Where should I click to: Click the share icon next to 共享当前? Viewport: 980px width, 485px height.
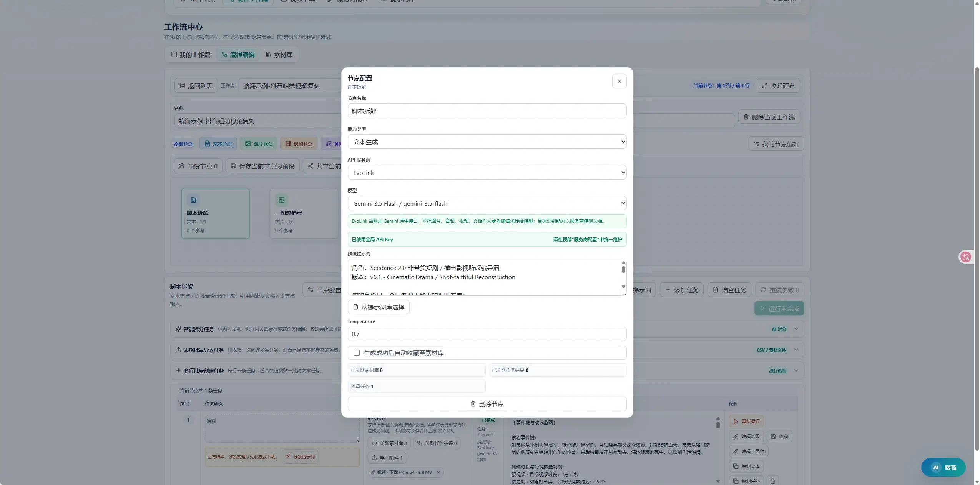pos(311,166)
